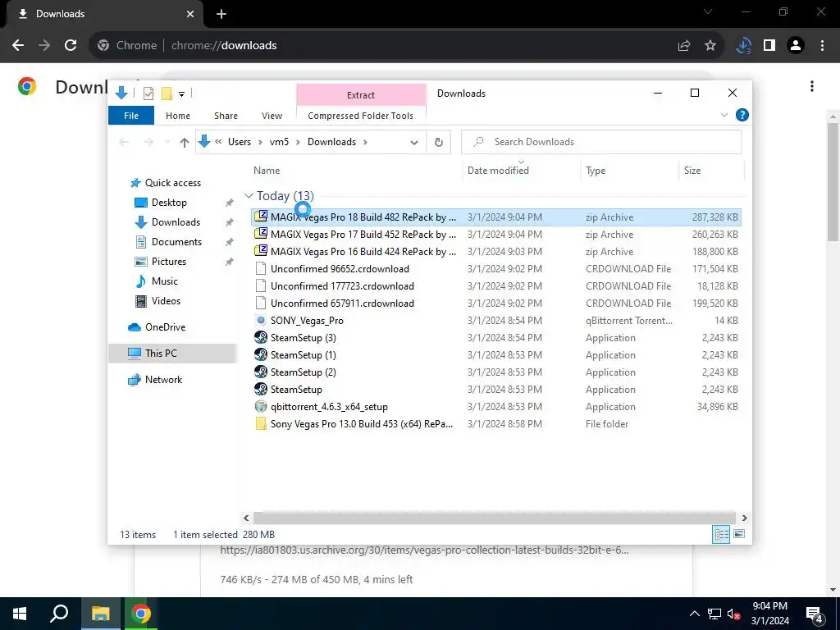The width and height of the screenshot is (840, 630).
Task: Click the New folder icon in quick access toolbar
Action: click(x=167, y=94)
